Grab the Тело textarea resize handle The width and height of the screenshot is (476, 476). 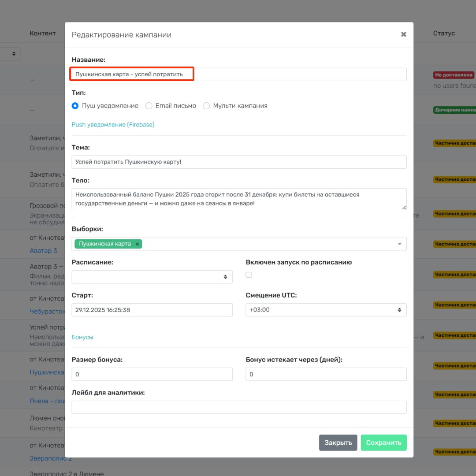[404, 207]
